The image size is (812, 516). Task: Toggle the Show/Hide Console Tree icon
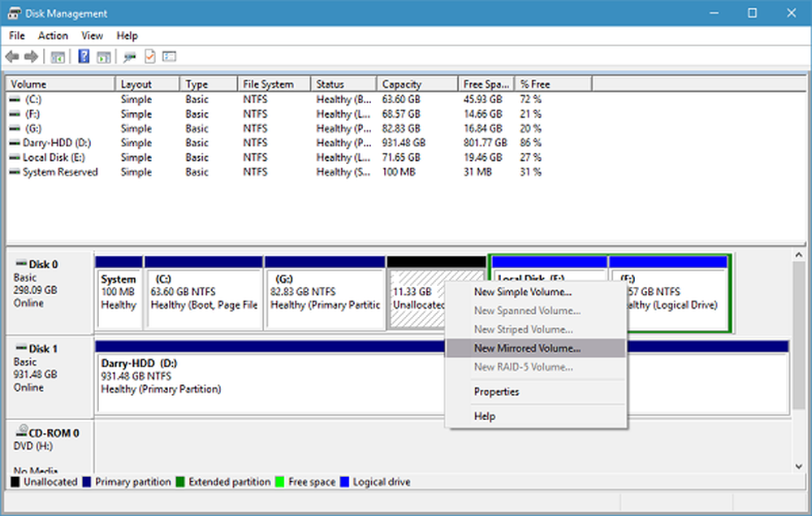tap(57, 56)
